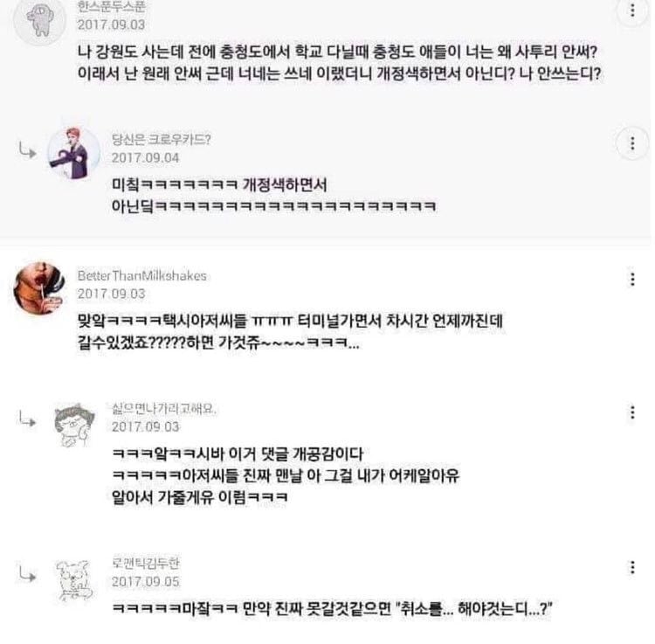Screen dimensions: 655x644
Task: Open three-dot menu on 로맨틱김두한 reply
Action: point(633,567)
